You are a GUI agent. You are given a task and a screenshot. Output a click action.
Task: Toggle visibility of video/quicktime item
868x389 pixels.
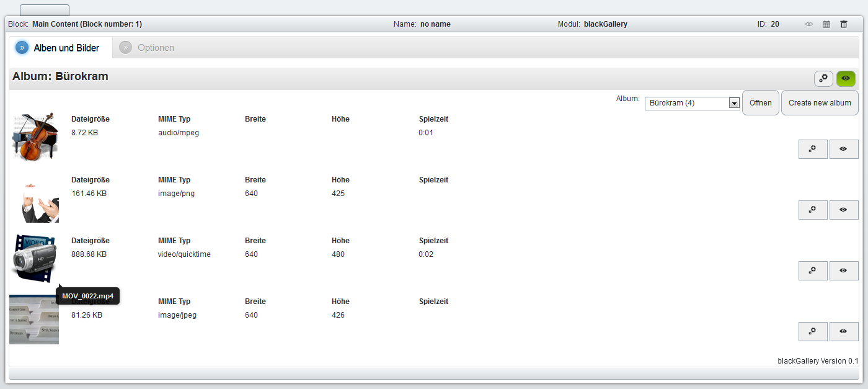(x=844, y=271)
